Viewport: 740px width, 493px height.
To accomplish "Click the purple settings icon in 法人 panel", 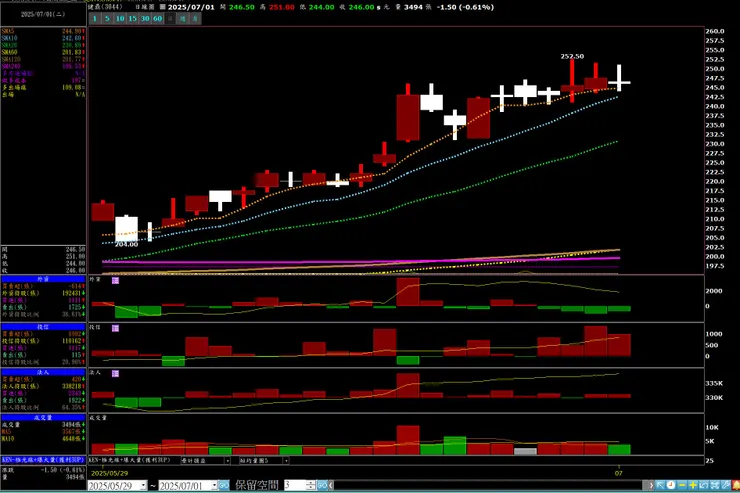I will [115, 374].
